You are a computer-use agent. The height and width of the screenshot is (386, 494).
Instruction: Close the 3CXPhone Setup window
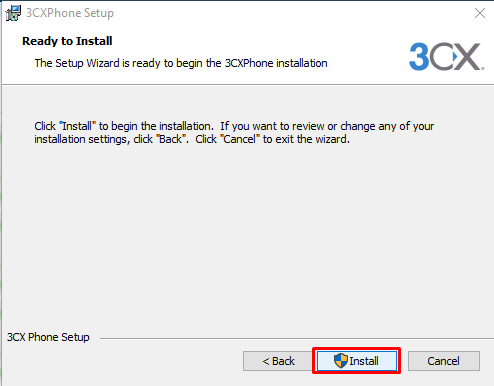pos(480,13)
